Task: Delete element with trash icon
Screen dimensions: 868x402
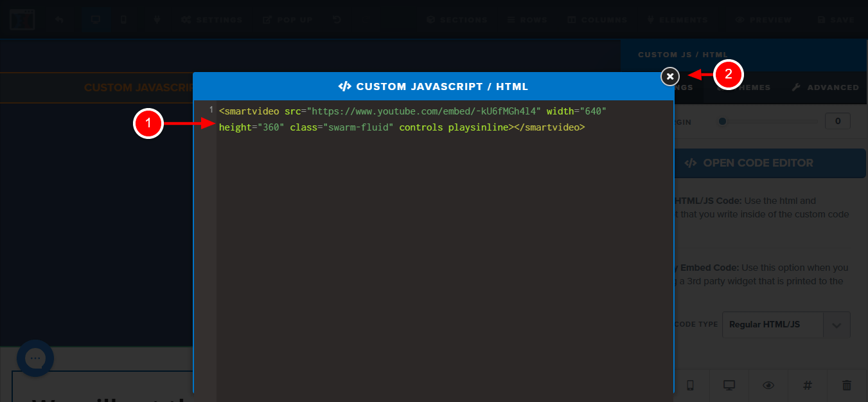Action: pos(847,385)
